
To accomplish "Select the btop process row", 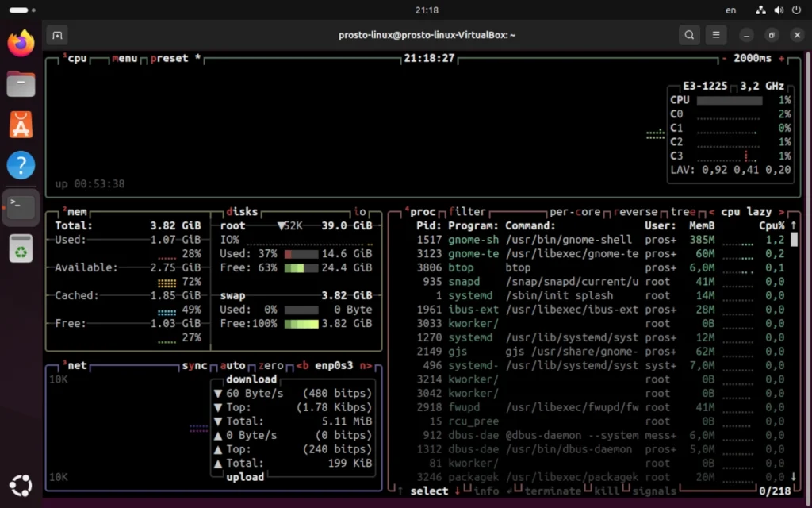I will tap(601, 267).
